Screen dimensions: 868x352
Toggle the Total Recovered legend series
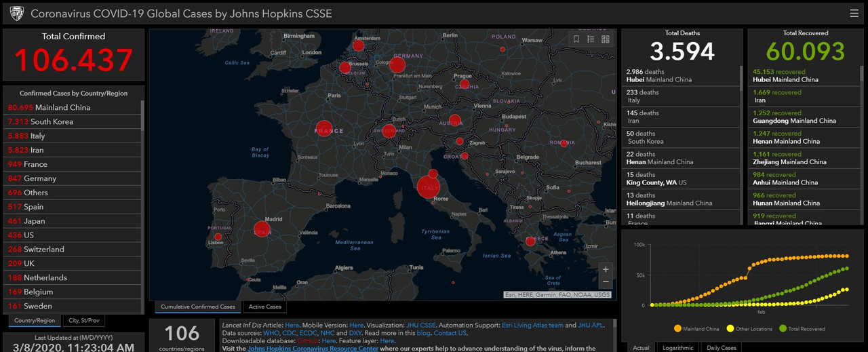point(802,329)
